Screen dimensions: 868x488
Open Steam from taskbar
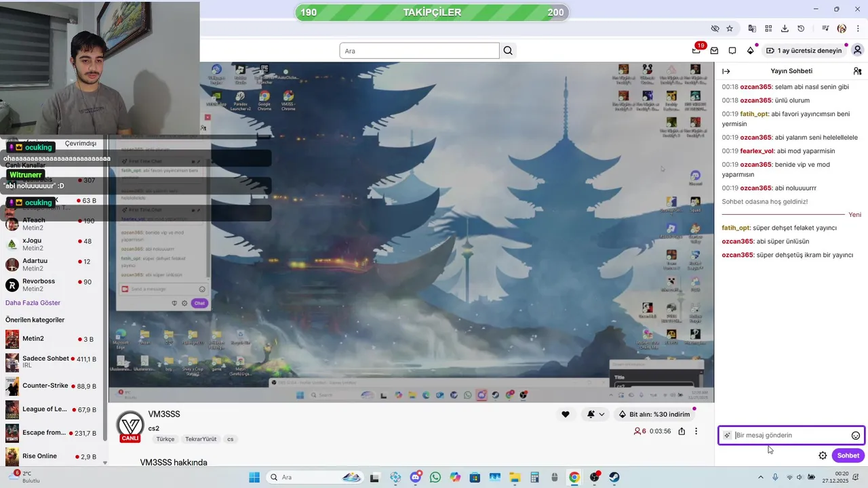tap(614, 477)
